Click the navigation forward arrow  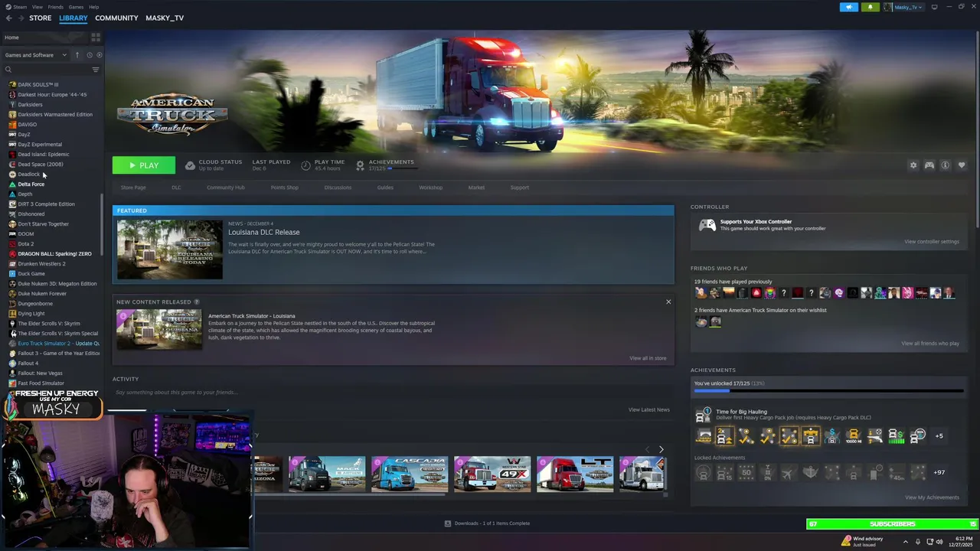coord(21,18)
